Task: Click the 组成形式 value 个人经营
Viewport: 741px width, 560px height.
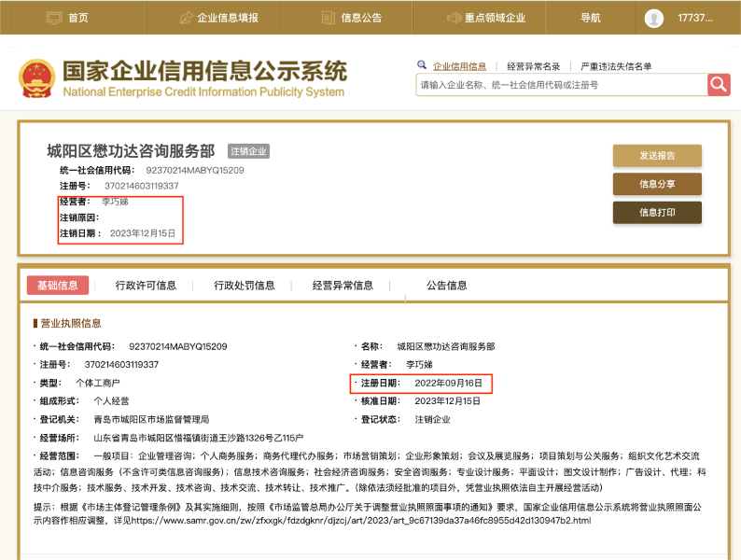Action: [111, 401]
